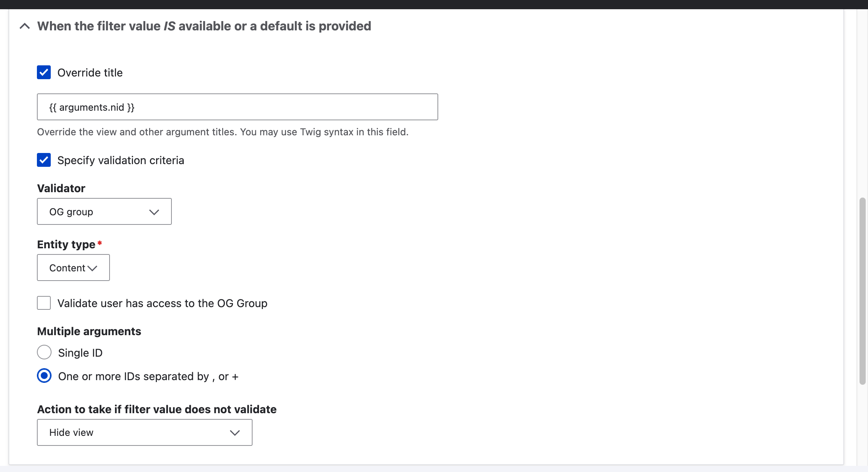Focus the override title arguments.nid text field
This screenshot has height=472, width=868.
coord(238,107)
